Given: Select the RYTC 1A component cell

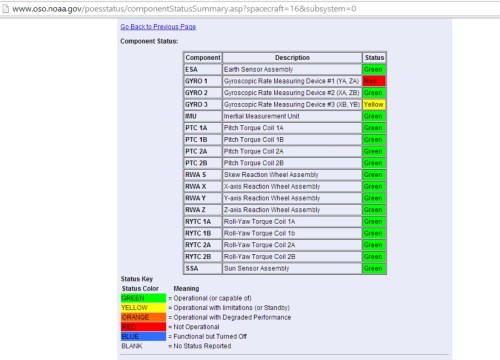Looking at the screenshot, I should coord(203,221).
